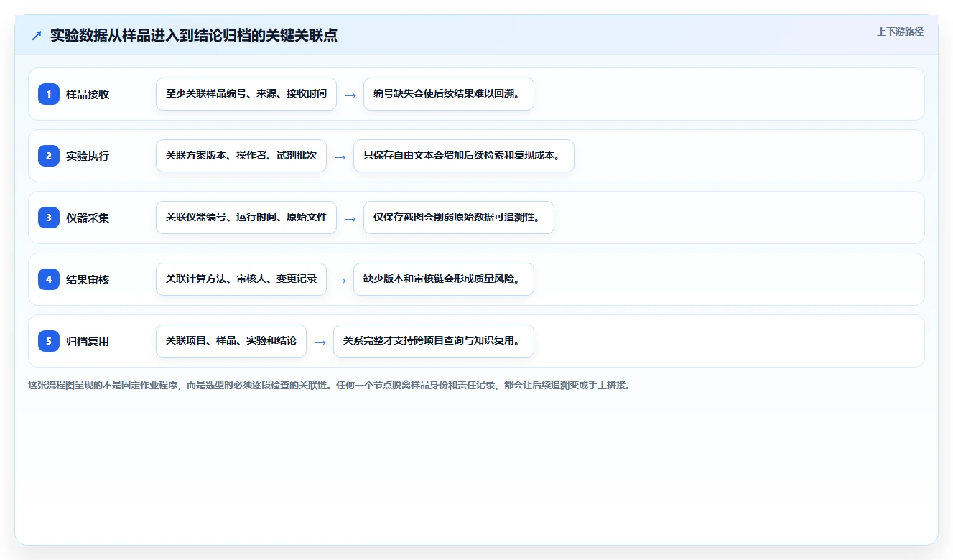Click the box 关联仪器编号、运行时间、原始文件
953x560 pixels.
coord(246,218)
